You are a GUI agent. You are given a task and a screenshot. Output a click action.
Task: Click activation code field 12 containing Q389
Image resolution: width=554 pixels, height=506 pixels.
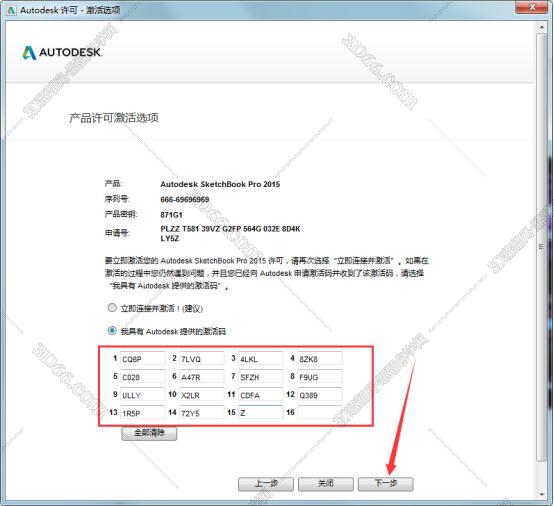320,395
